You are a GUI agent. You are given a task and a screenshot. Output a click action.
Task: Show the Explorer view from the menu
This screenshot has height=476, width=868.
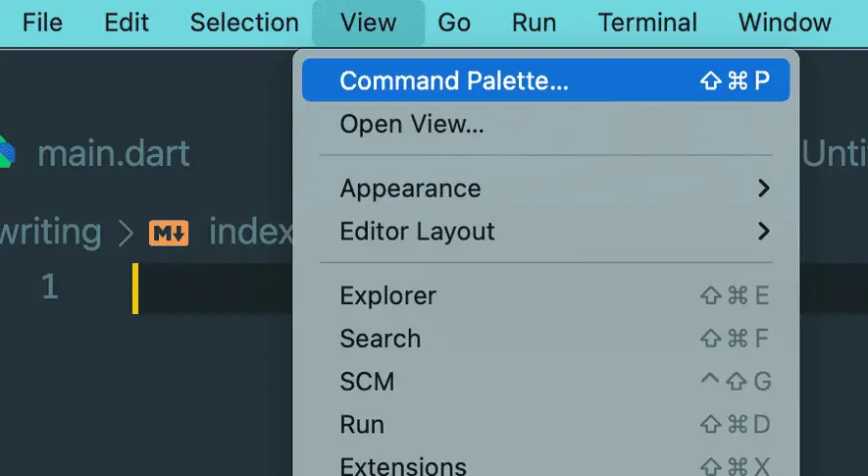[x=546, y=295]
